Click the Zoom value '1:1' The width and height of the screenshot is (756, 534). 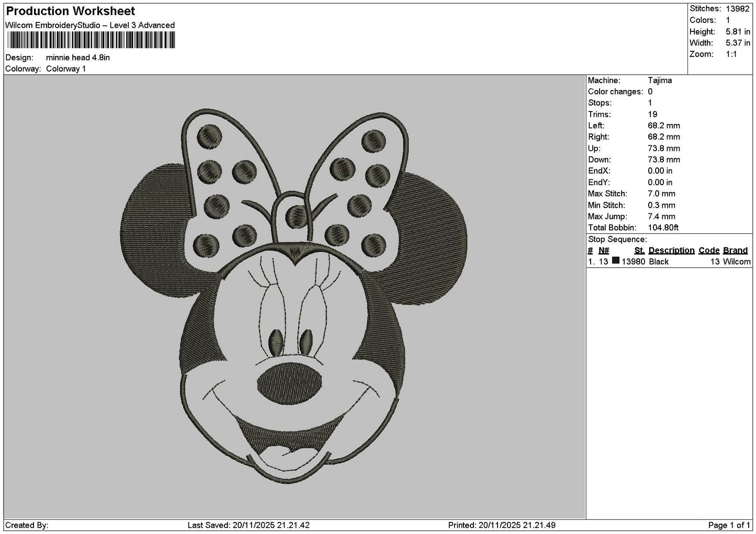pos(731,54)
